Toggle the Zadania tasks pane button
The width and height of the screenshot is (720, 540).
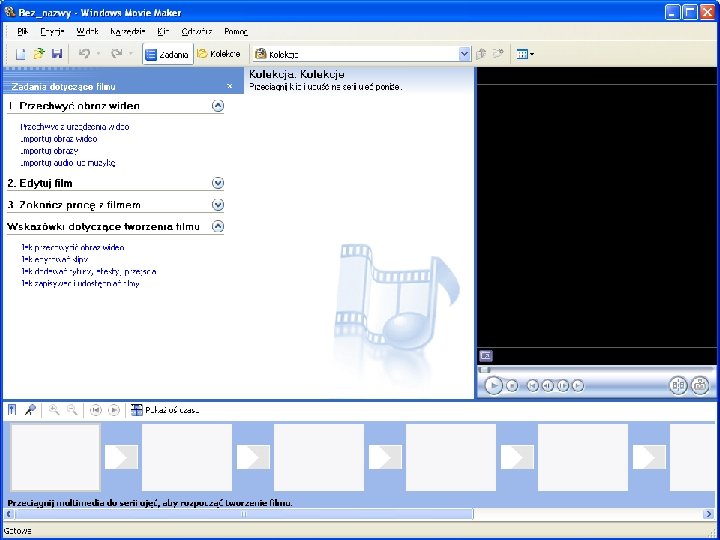tap(167, 54)
